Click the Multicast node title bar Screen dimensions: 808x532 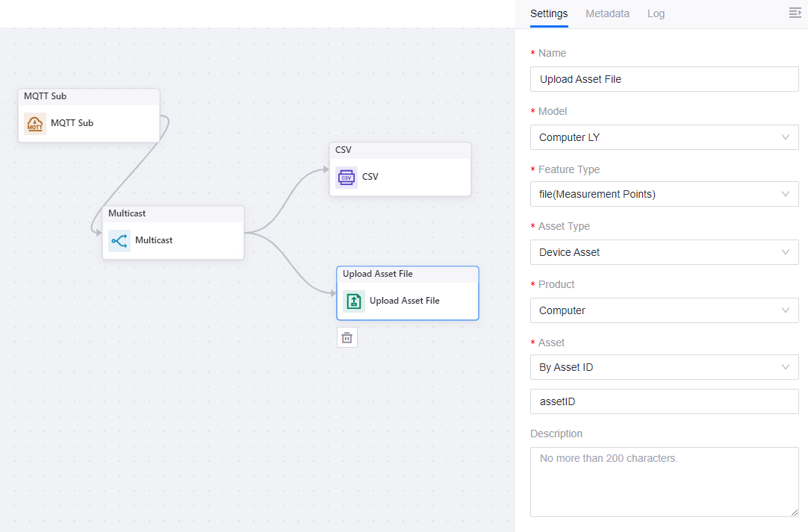[173, 213]
